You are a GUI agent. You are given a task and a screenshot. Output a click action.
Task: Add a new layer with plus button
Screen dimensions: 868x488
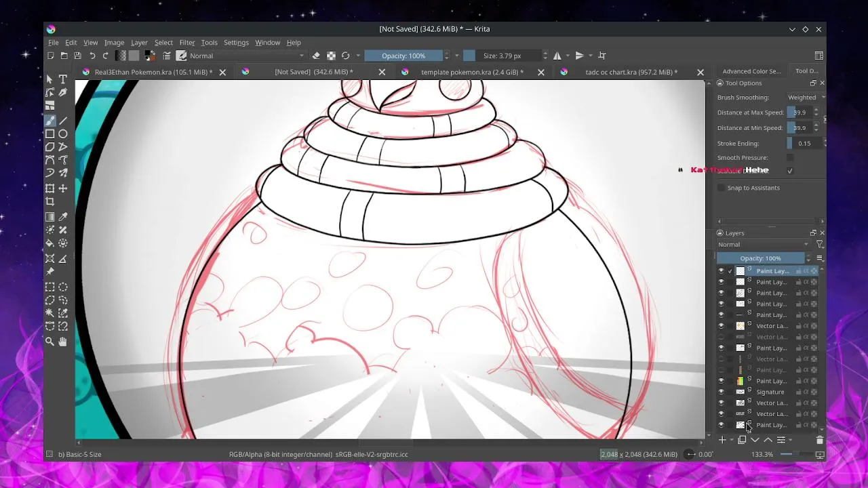722,440
